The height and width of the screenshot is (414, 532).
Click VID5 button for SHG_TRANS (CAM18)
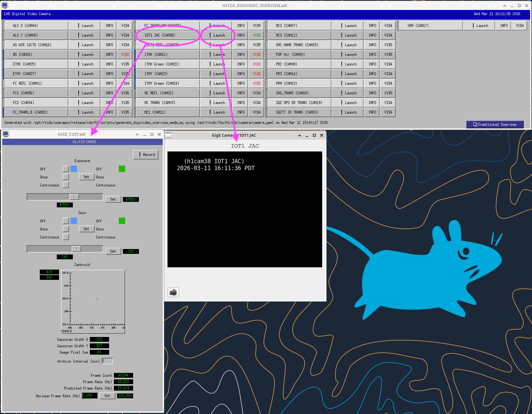point(388,93)
